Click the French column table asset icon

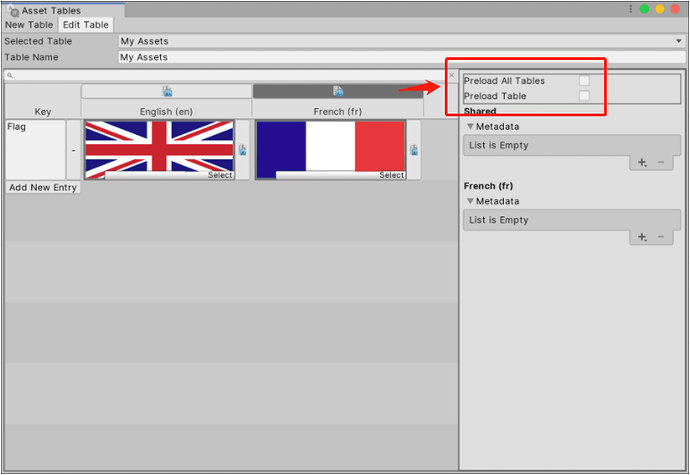[338, 91]
